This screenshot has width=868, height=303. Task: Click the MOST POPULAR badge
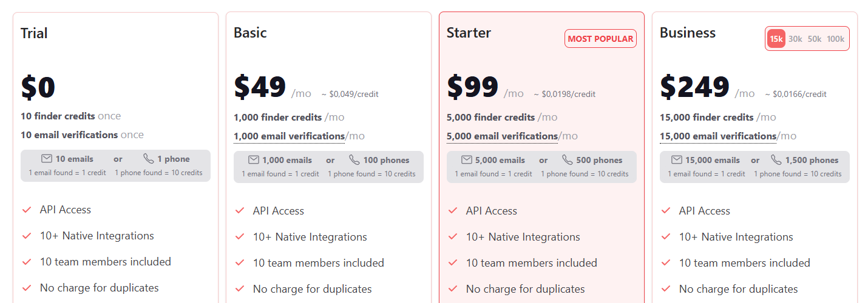tap(600, 39)
